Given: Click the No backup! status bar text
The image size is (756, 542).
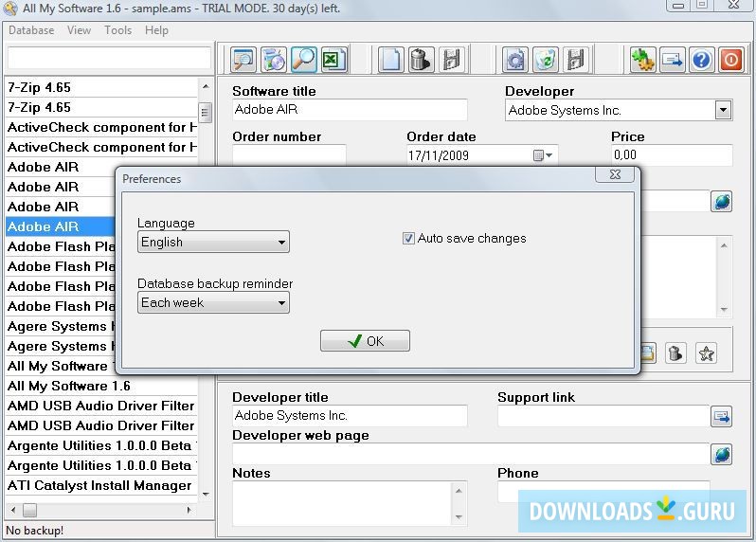Looking at the screenshot, I should point(35,531).
